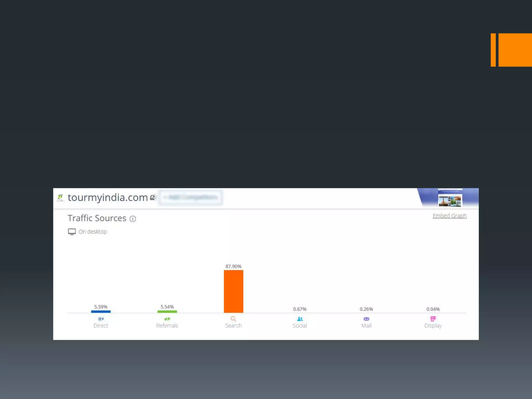Click the blue Direct bar at 5.59%
This screenshot has width=532, height=399.
pyautogui.click(x=101, y=311)
